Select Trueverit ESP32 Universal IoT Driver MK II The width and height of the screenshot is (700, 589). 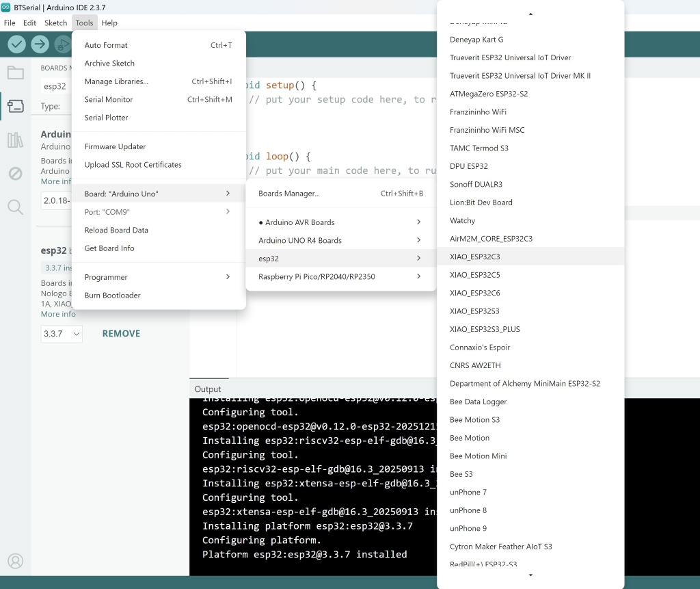pos(530,75)
